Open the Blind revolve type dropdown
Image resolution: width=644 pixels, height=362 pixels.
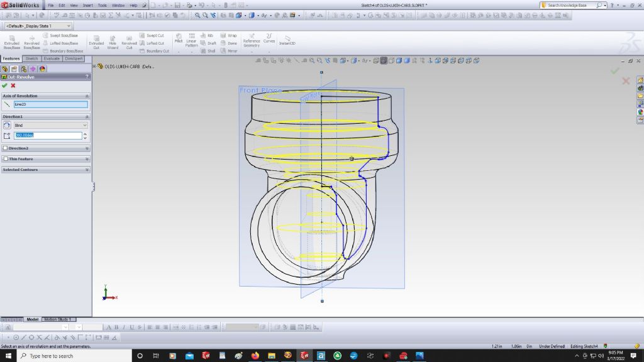[50, 126]
